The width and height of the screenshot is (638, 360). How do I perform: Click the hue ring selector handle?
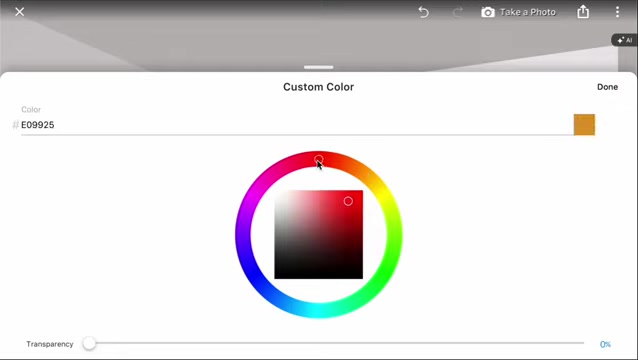tap(319, 159)
